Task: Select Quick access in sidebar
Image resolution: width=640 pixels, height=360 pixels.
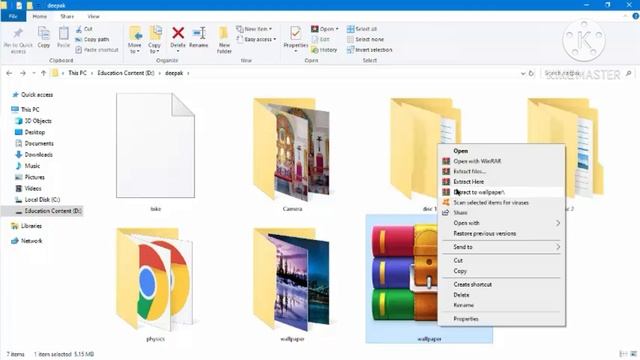Action: click(33, 95)
